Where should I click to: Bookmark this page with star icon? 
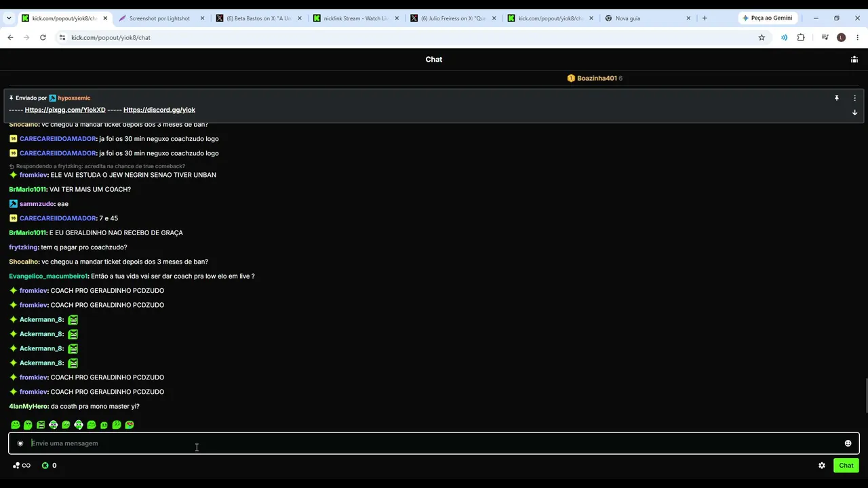pos(762,37)
